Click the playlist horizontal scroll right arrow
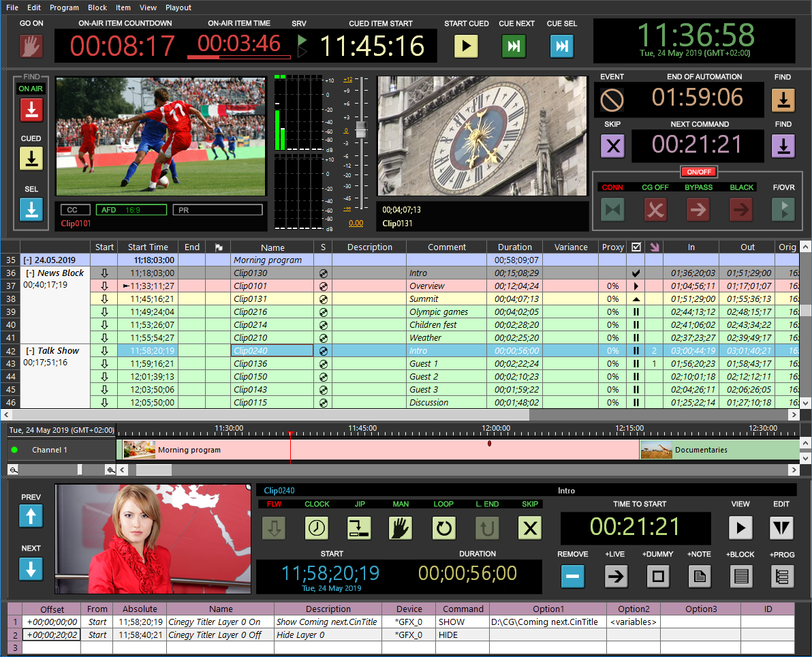 tap(794, 414)
